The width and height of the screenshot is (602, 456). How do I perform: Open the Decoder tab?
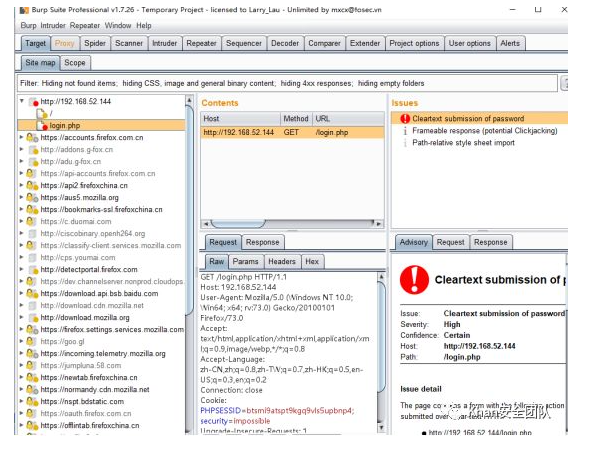[285, 43]
